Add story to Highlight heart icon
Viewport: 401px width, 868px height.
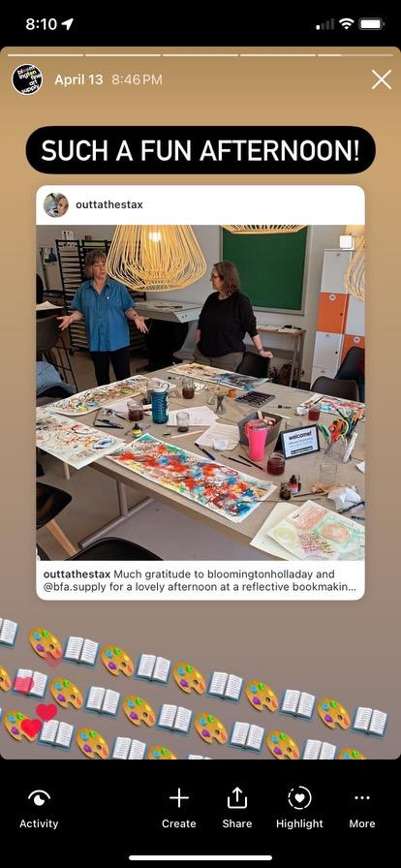point(299,797)
